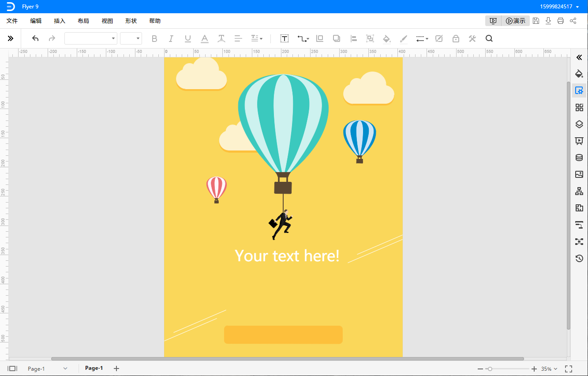Click the share icon
This screenshot has height=376, width=588.
click(x=573, y=21)
